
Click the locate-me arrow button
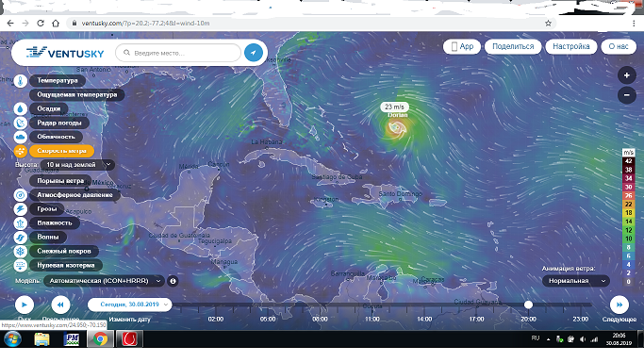[254, 53]
